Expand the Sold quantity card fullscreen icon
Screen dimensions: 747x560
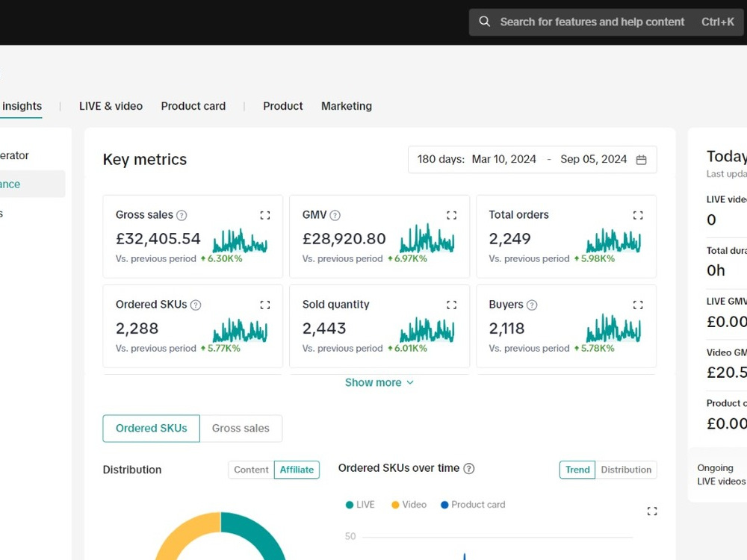[452, 305]
